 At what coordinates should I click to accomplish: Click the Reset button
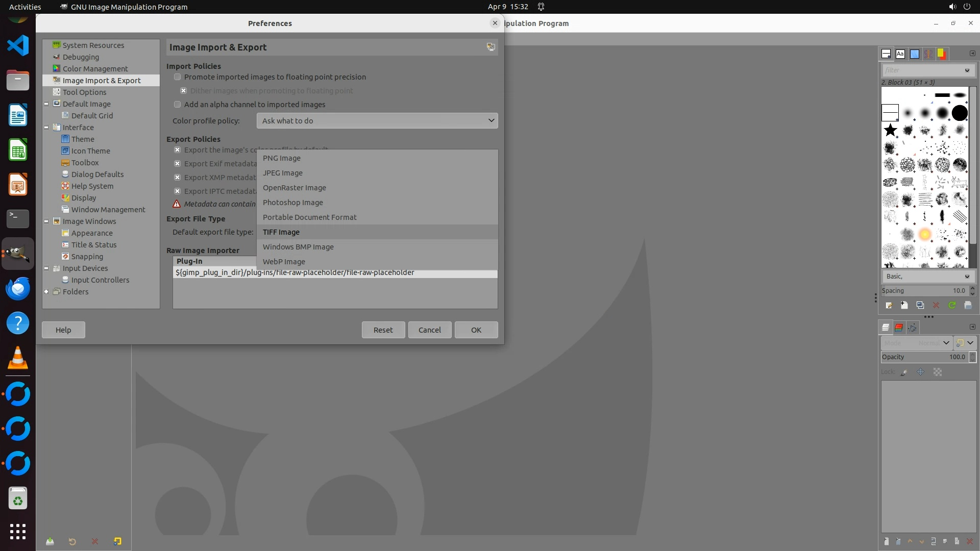(x=383, y=330)
